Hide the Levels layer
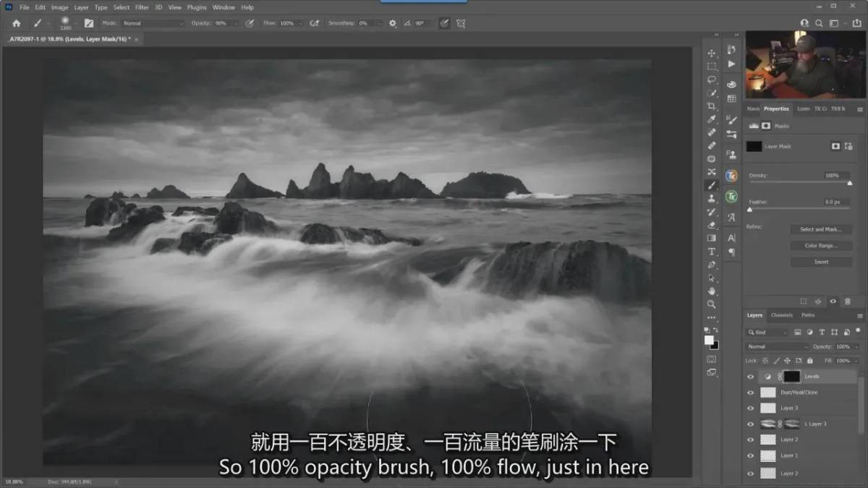Viewport: 868px width, 488px height. [x=750, y=377]
